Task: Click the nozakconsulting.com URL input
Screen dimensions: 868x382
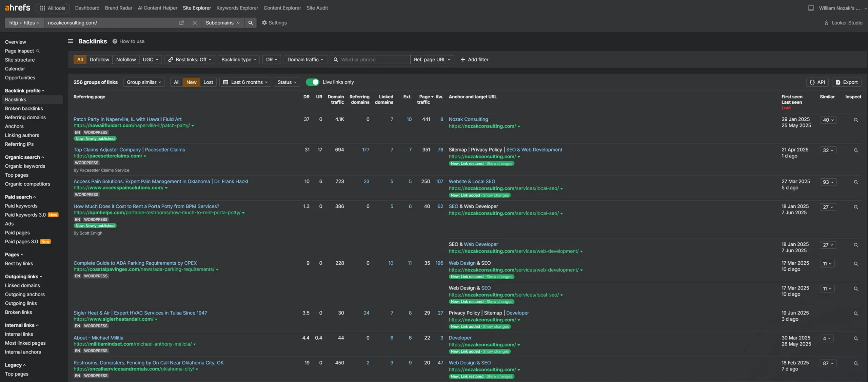Action: [112, 23]
